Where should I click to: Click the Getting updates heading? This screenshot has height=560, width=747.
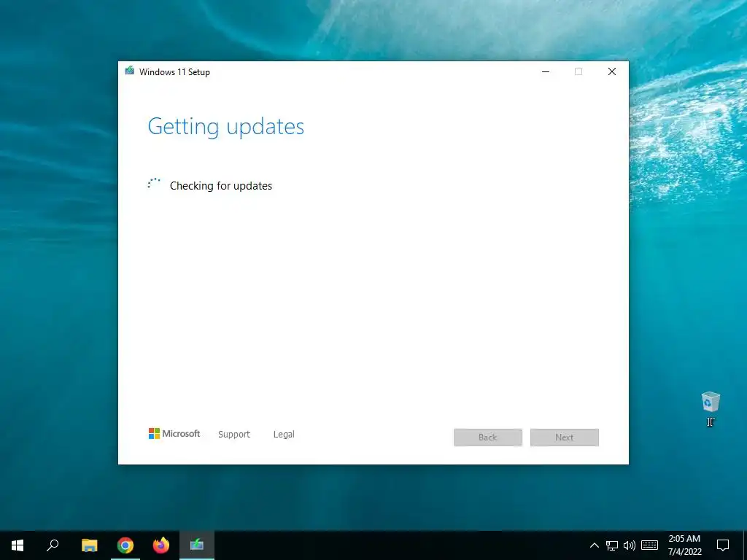pos(226,127)
